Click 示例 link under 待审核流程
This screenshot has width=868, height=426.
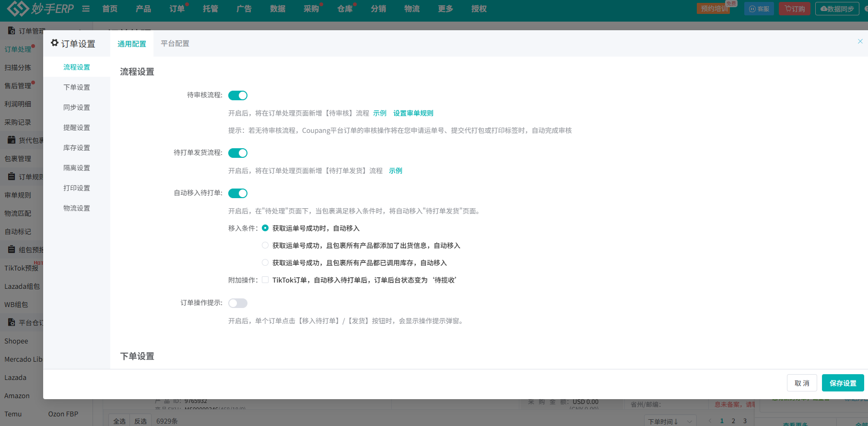[x=380, y=113]
